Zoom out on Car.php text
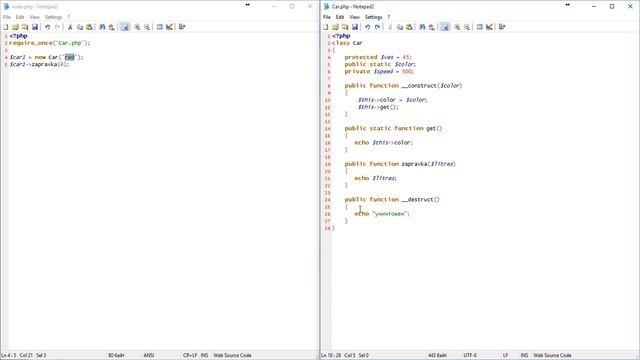This screenshot has height=360, width=640. pyautogui.click(x=467, y=27)
